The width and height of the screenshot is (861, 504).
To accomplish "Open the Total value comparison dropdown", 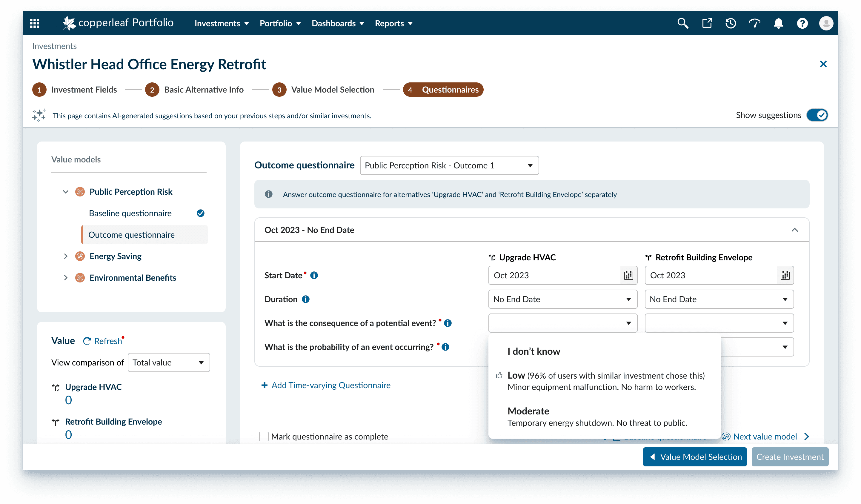I will pos(168,362).
